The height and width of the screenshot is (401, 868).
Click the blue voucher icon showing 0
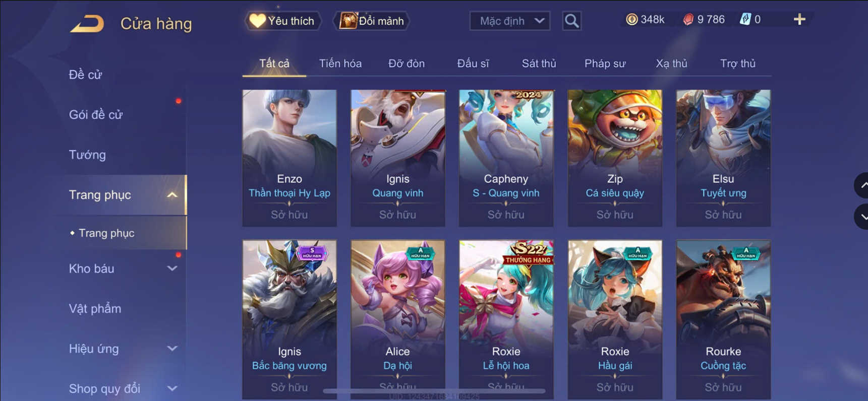coord(745,20)
